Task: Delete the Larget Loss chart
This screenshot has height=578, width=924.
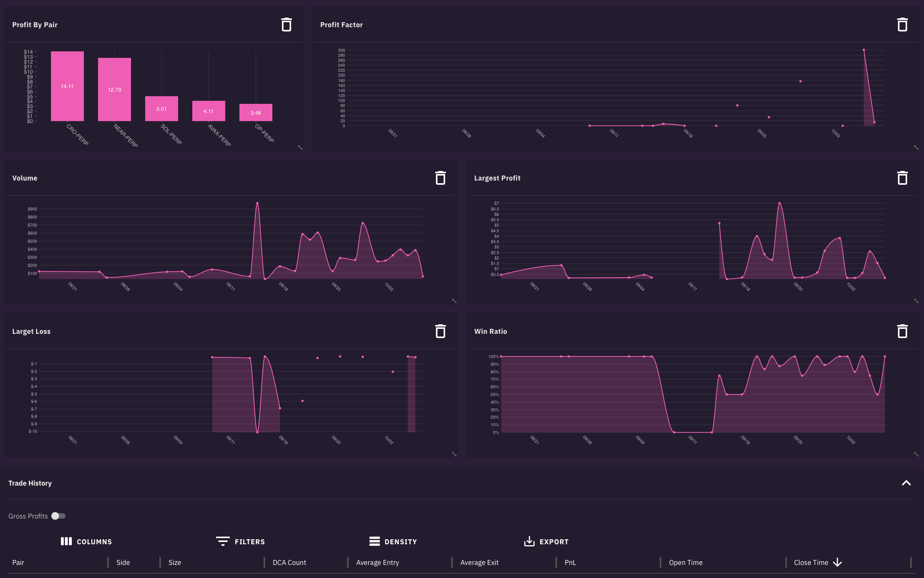Action: click(x=441, y=332)
